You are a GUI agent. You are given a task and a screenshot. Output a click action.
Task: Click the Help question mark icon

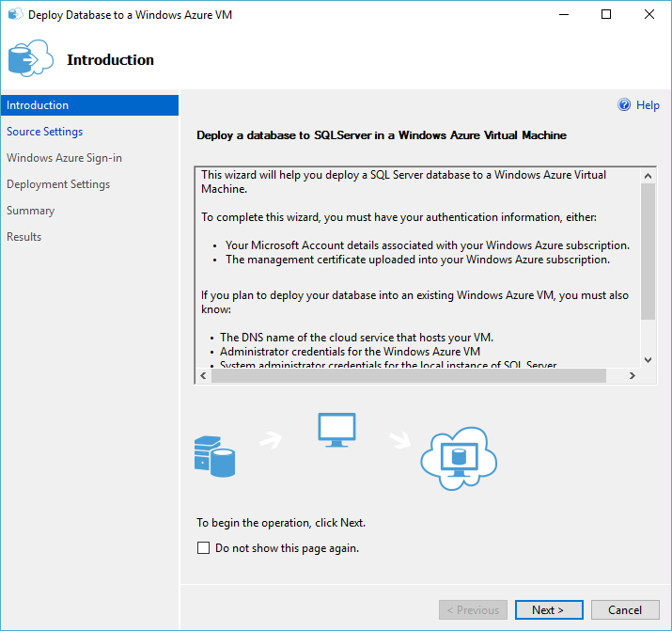click(624, 104)
